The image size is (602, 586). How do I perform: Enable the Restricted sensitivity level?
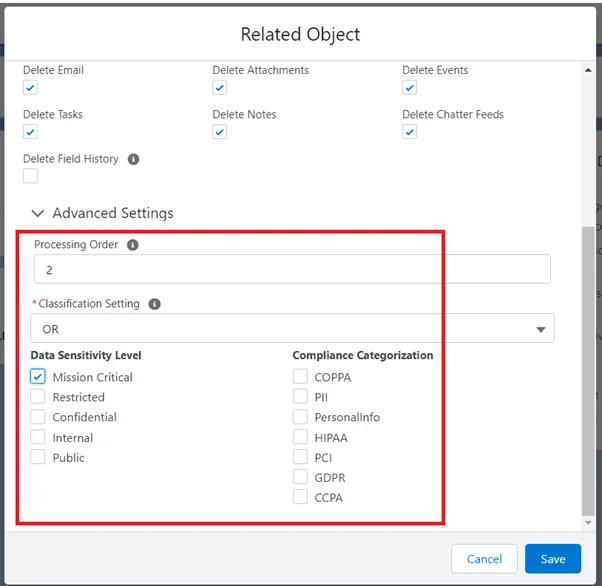(x=38, y=397)
